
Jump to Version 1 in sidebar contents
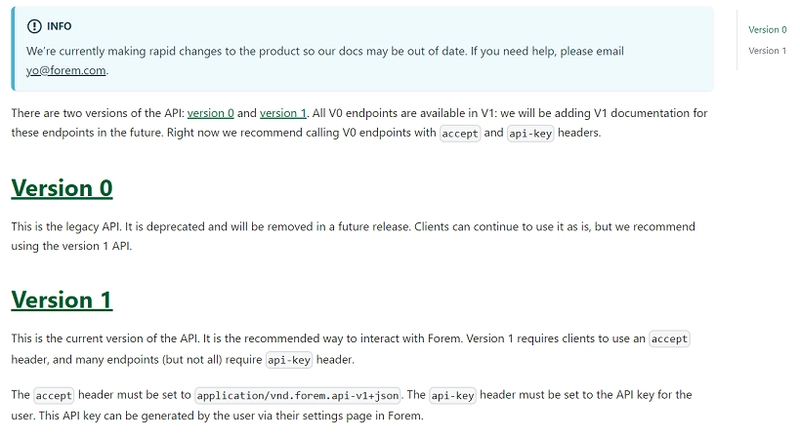click(x=767, y=50)
